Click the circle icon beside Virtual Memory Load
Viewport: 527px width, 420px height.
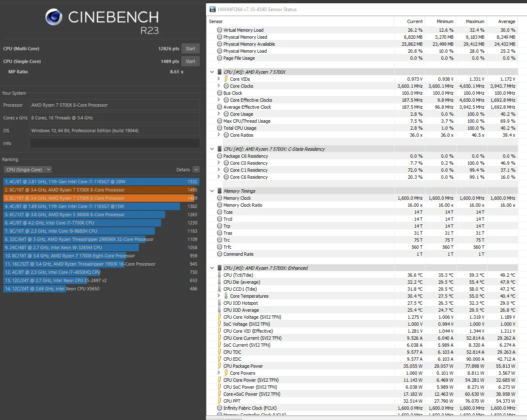(220, 30)
